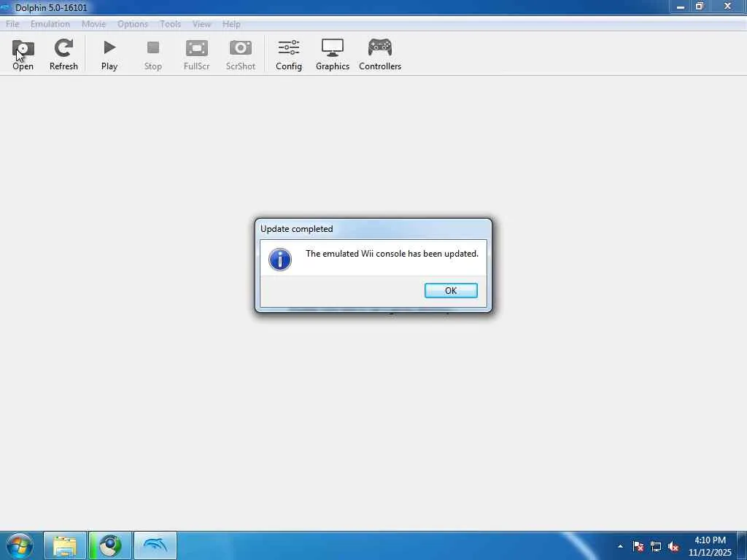Viewport: 747px width, 560px height.
Task: Open the Tools menu
Action: tap(170, 24)
